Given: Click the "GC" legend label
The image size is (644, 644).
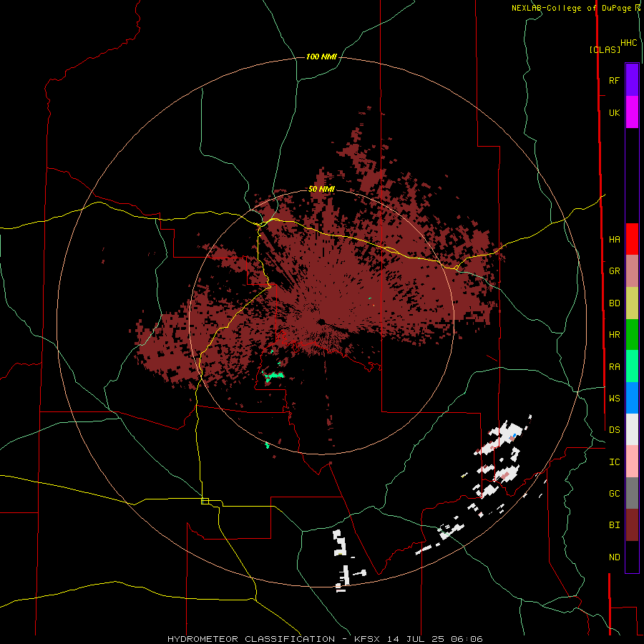Looking at the screenshot, I should click(x=614, y=494).
